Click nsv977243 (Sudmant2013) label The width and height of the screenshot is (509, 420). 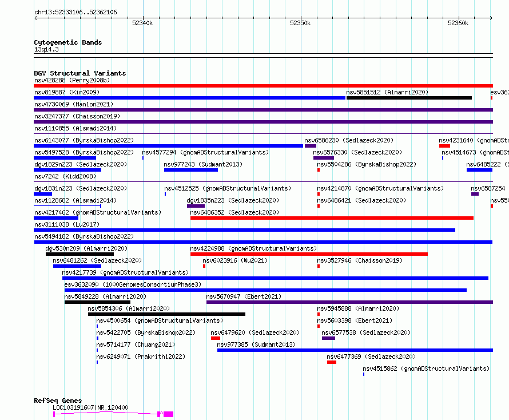click(203, 164)
